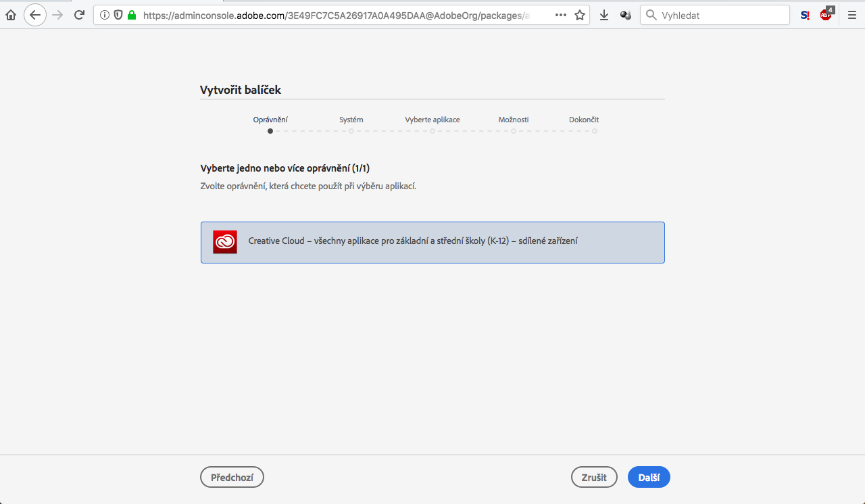Click the Vytvořit balíček heading
Image resolution: width=865 pixels, height=504 pixels.
[241, 90]
